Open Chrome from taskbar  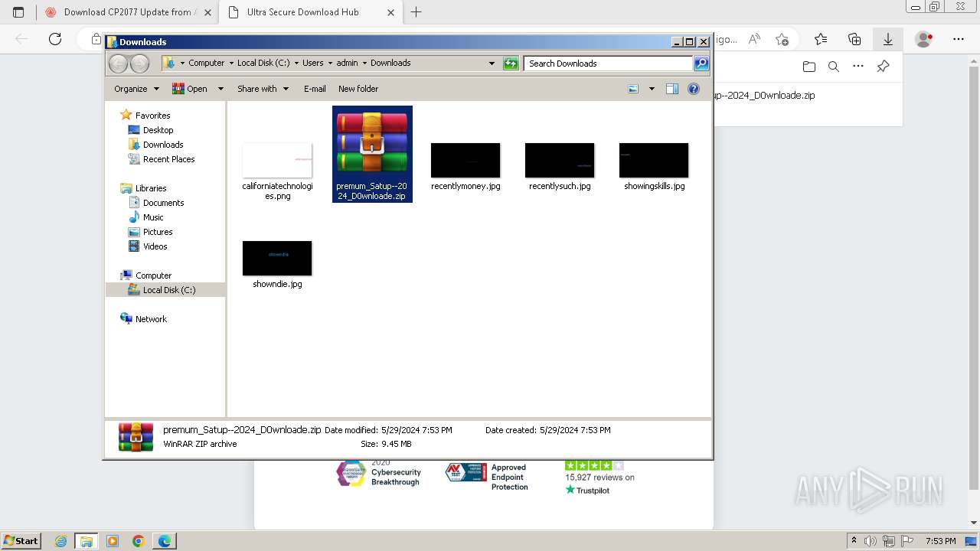pyautogui.click(x=138, y=541)
